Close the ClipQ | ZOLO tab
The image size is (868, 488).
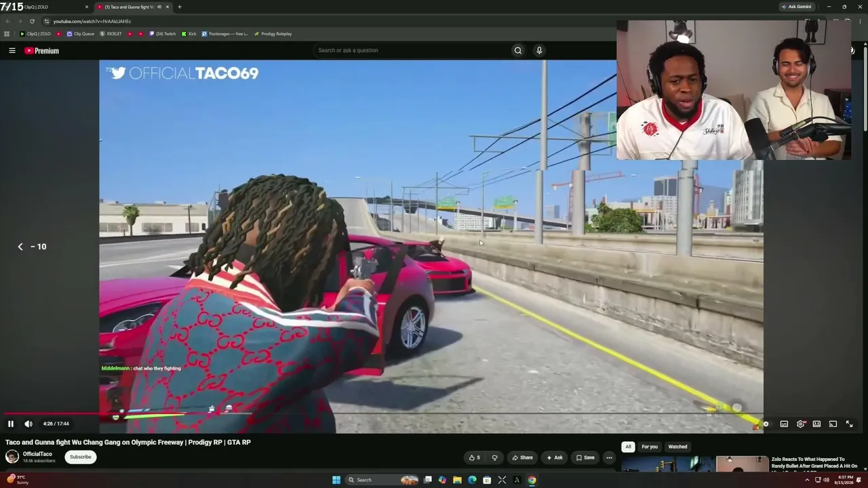click(x=87, y=7)
